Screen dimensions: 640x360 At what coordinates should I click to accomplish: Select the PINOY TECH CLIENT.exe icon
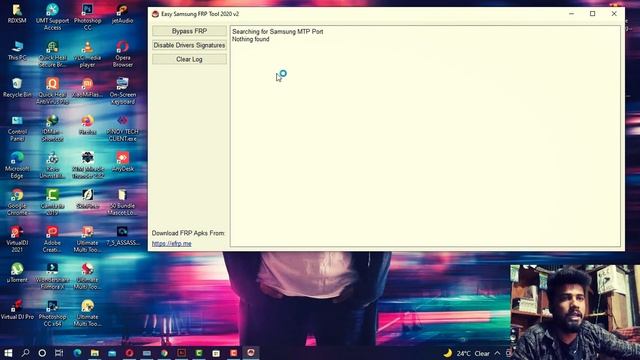pos(122,128)
